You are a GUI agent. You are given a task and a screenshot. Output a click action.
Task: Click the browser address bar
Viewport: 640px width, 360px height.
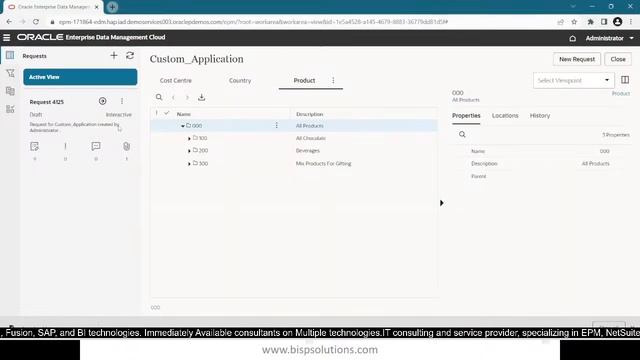[253, 22]
